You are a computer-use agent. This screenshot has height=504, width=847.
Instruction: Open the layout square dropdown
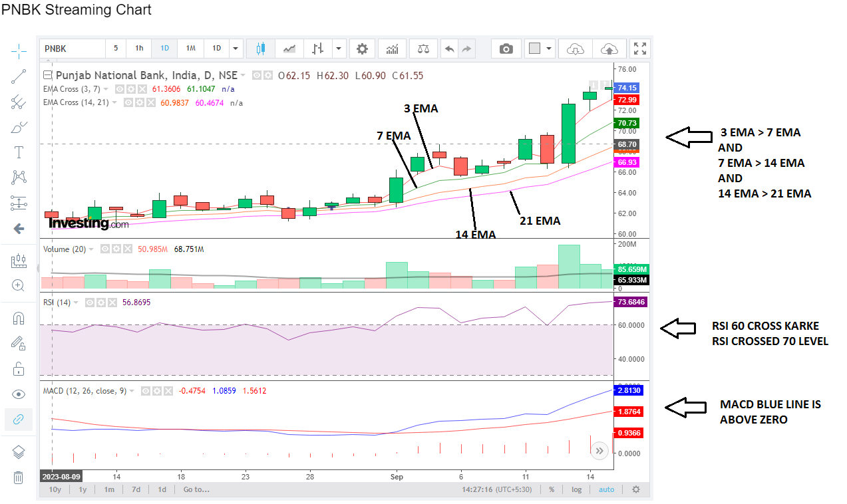coord(540,49)
